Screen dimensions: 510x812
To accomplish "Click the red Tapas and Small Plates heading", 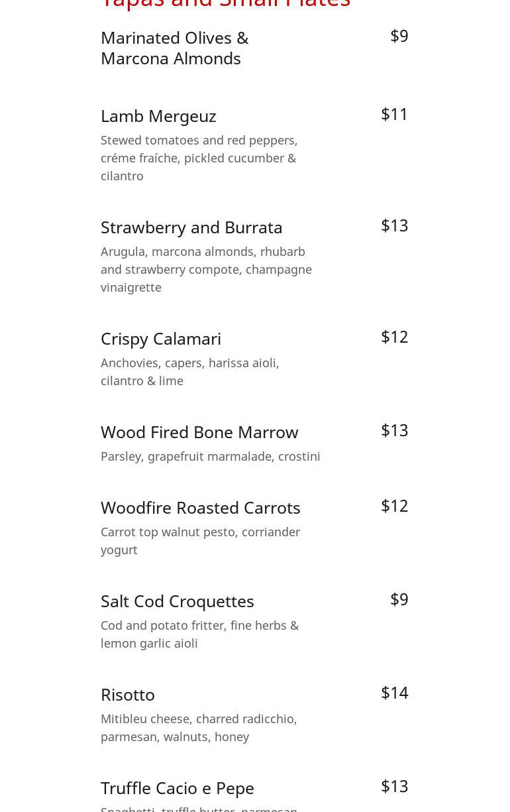I will click(225, 4).
